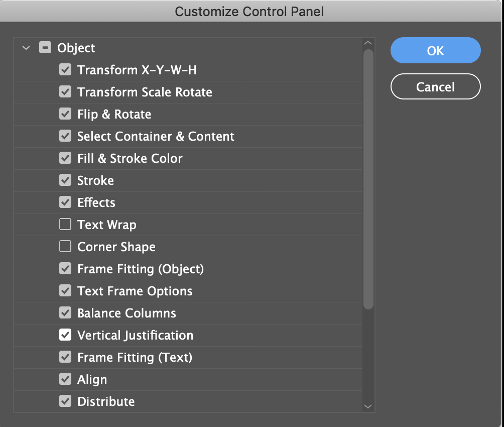Screen dimensions: 504x427
Task: Click the vertical scrollbar thumb
Action: pos(368,178)
